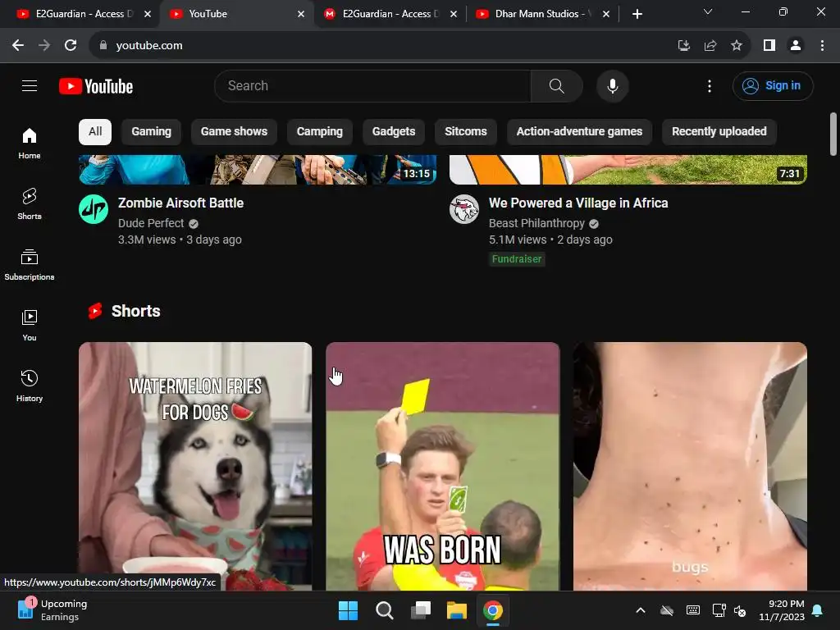
Task: Click the Fundraiser badge
Action: tap(517, 258)
